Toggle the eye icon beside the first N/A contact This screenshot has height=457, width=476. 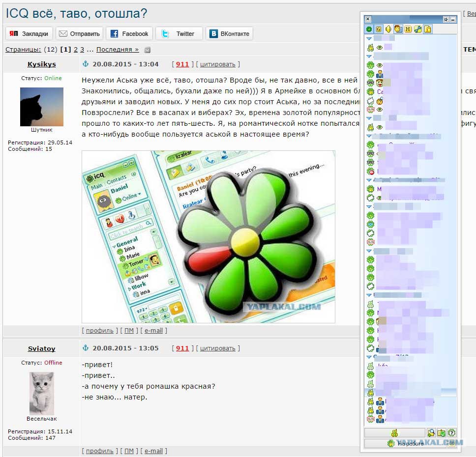click(x=380, y=110)
